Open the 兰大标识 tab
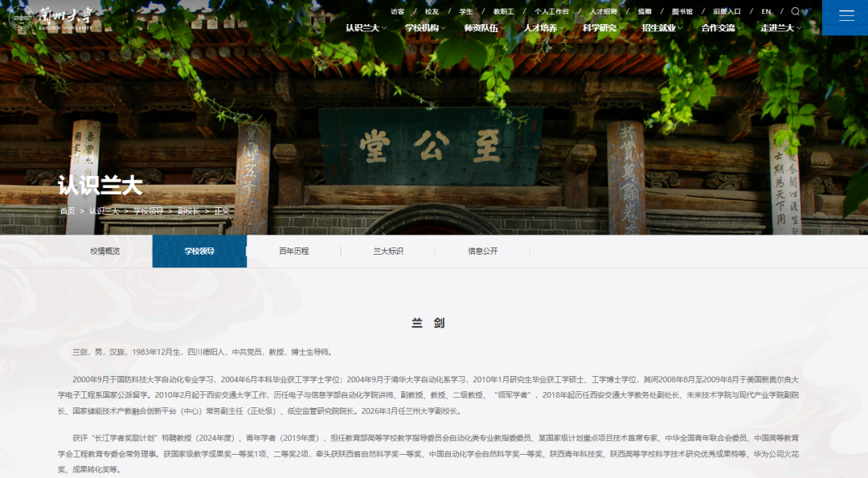Image resolution: width=868 pixels, height=478 pixels. (388, 251)
